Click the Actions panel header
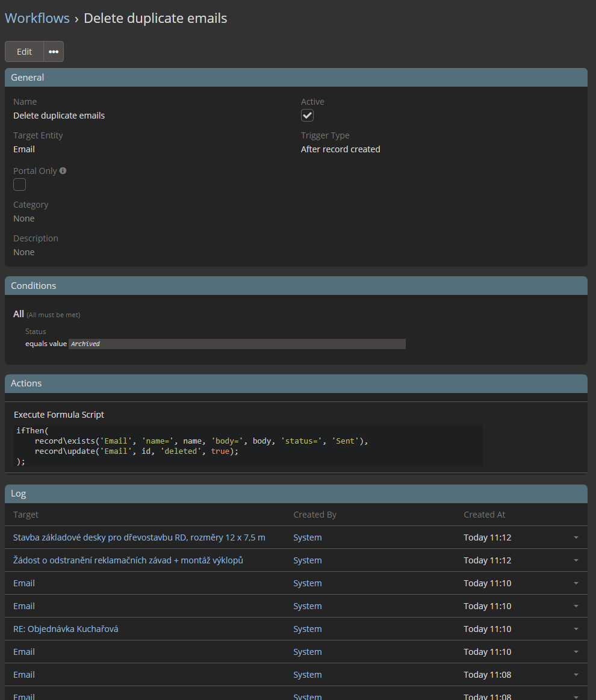 pos(296,383)
